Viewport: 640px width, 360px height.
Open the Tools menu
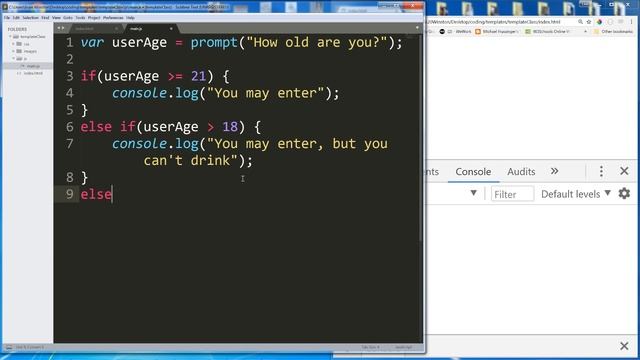80,18
